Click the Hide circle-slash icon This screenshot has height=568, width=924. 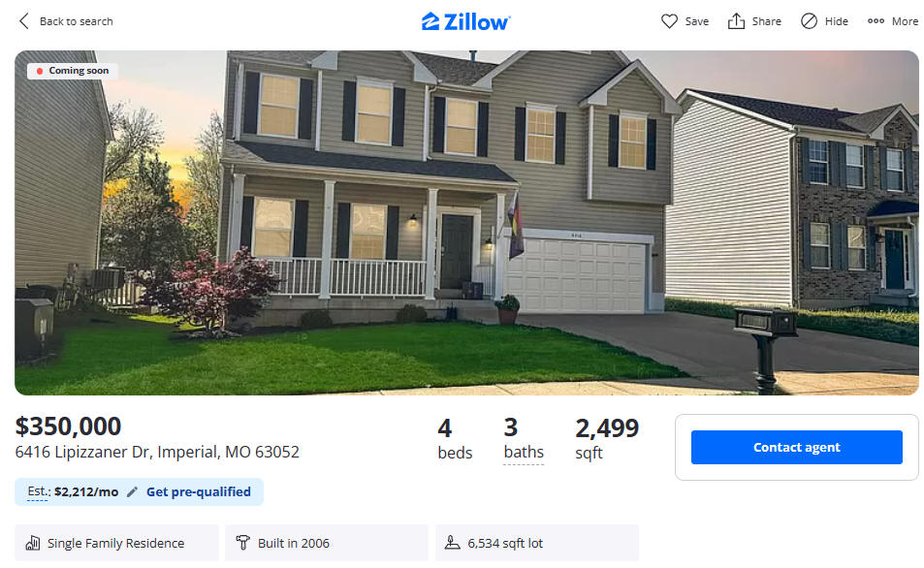(x=809, y=21)
